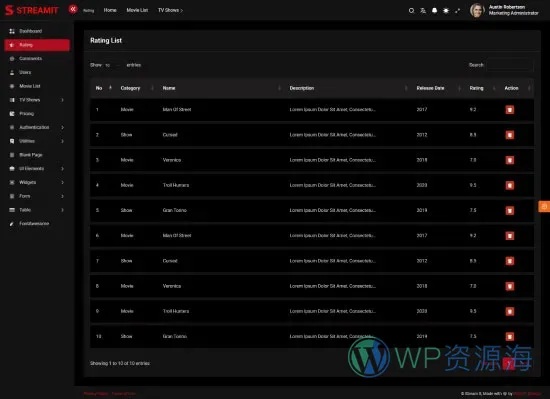Open the orange settings tab on right edge
The image size is (550, 399).
pos(544,207)
